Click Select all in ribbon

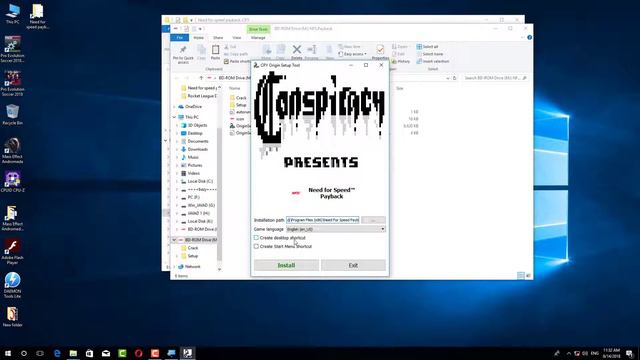coord(427,47)
